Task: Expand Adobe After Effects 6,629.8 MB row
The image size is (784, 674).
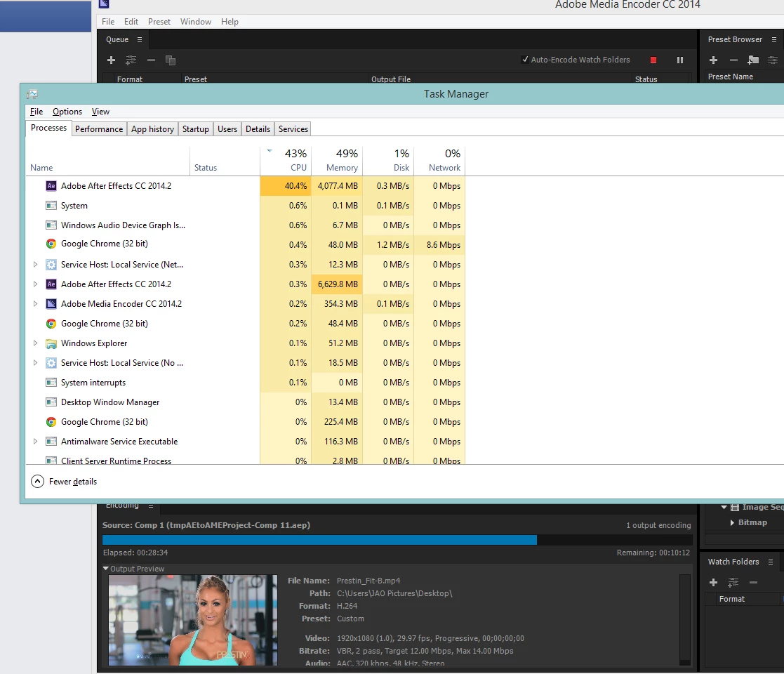Action: pos(35,284)
